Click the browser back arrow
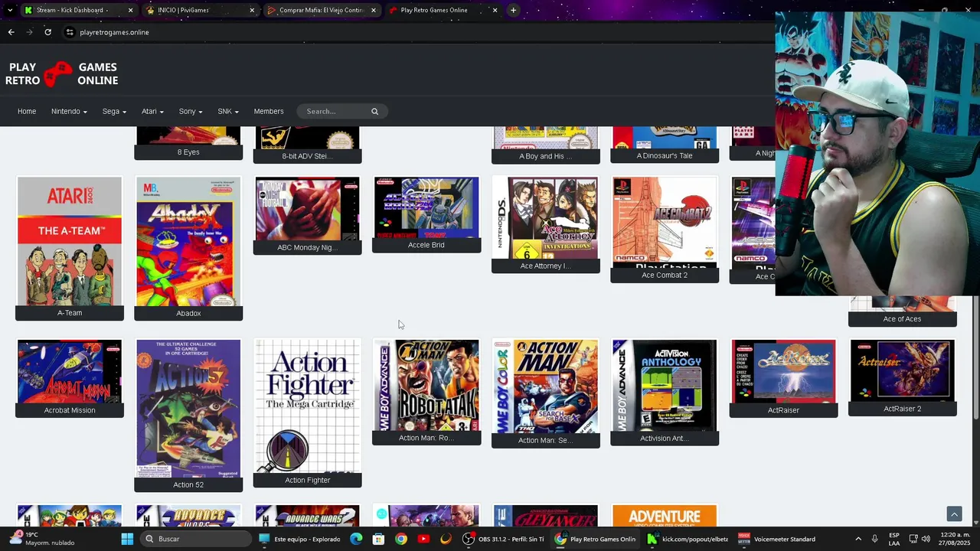980x551 pixels. pyautogui.click(x=11, y=32)
